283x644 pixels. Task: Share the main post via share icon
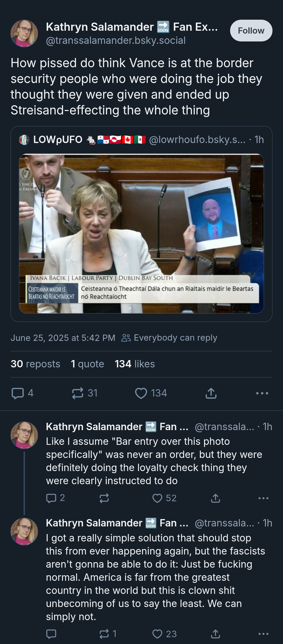(211, 393)
